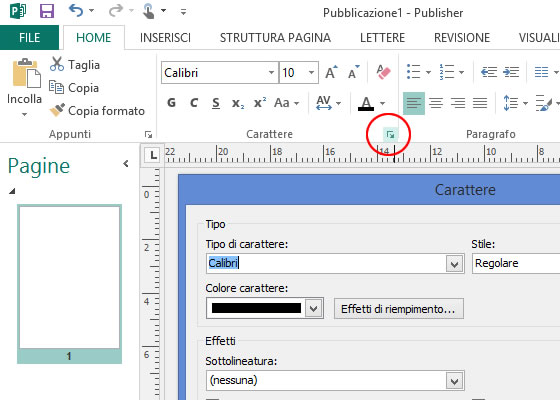Decrease indent level icon

(489, 72)
